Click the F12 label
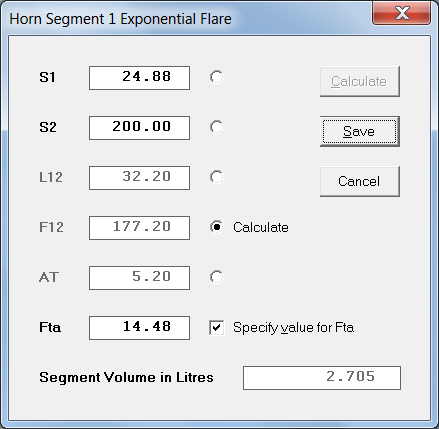The height and width of the screenshot is (429, 439). coord(51,227)
